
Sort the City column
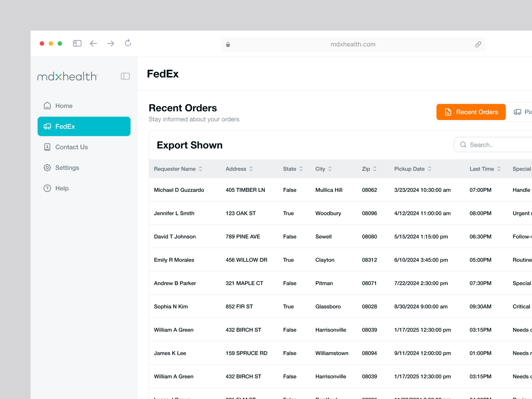(x=330, y=169)
